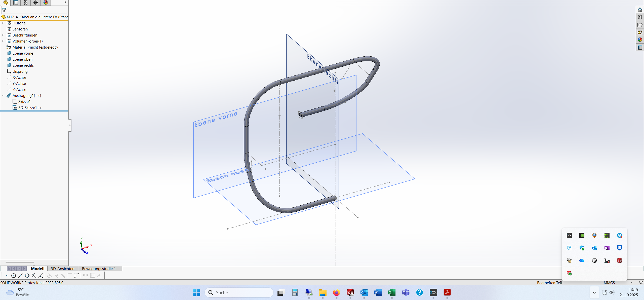Expand the Volumenkörper(1) folder
The width and height of the screenshot is (644, 300).
pos(3,41)
